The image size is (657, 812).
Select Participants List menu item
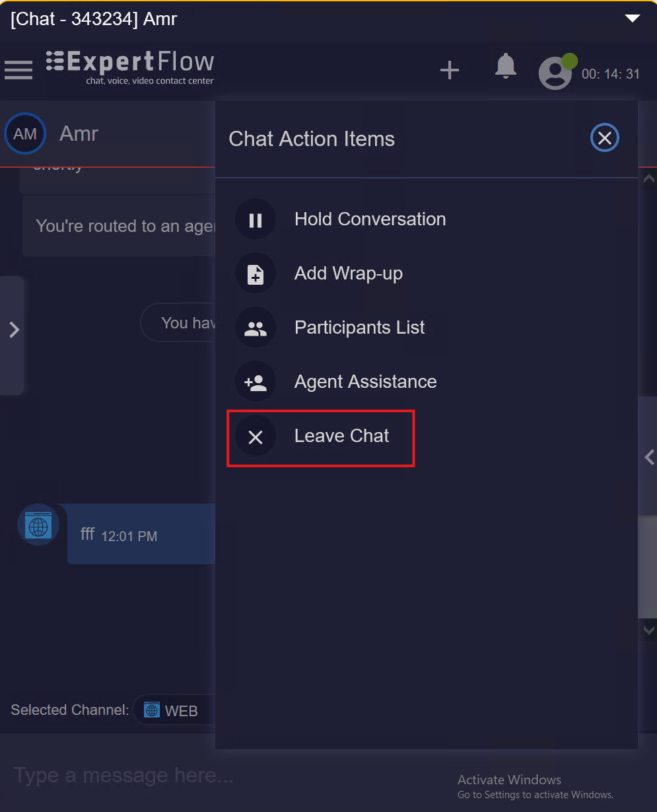tap(359, 328)
